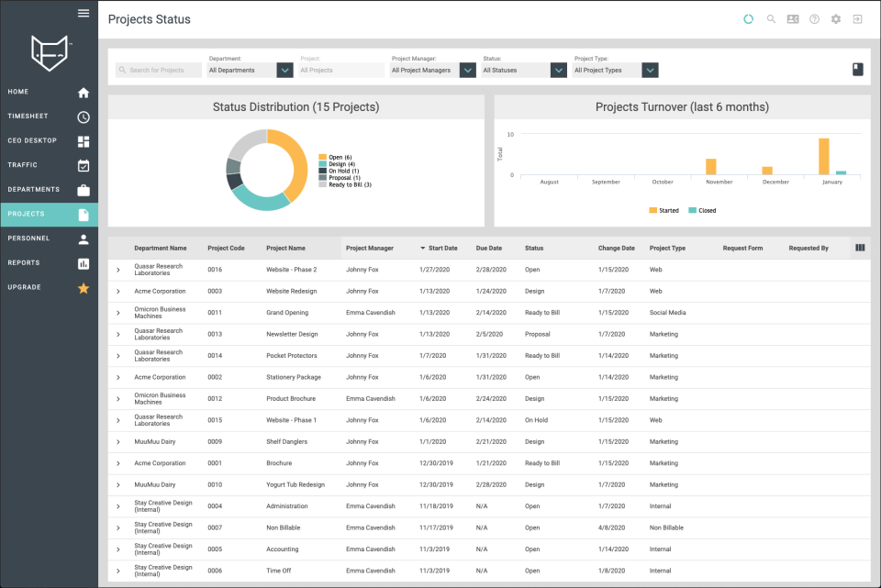The width and height of the screenshot is (881, 588).
Task: Open the hamburger menu above the logo
Action: [x=84, y=13]
